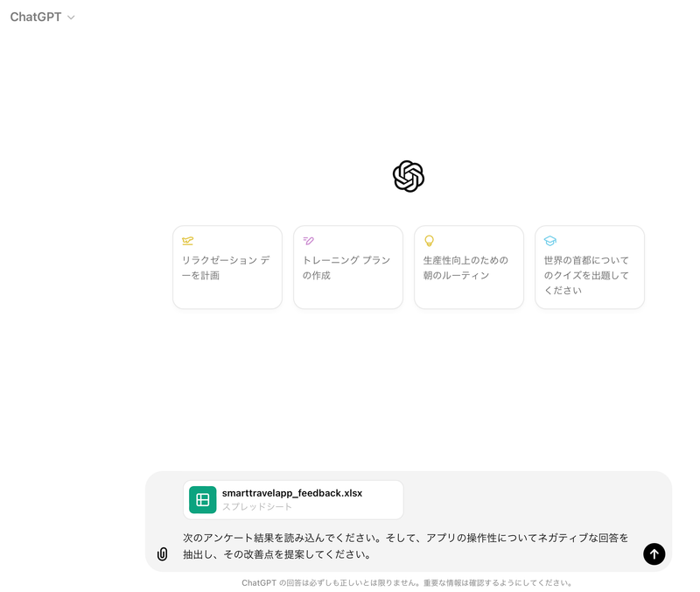Click the pencil icon on the training plan card
This screenshot has width=700, height=592.
[309, 241]
